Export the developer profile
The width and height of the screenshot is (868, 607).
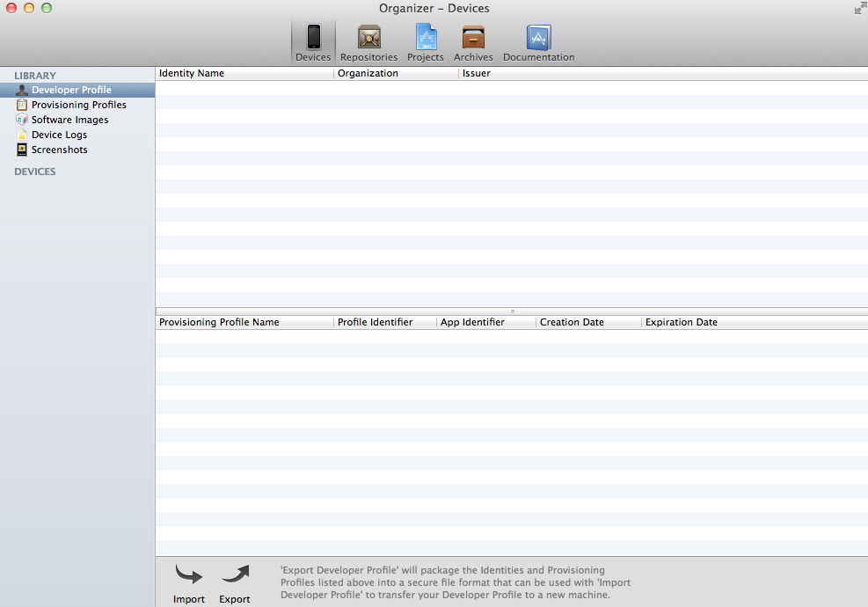click(x=235, y=584)
